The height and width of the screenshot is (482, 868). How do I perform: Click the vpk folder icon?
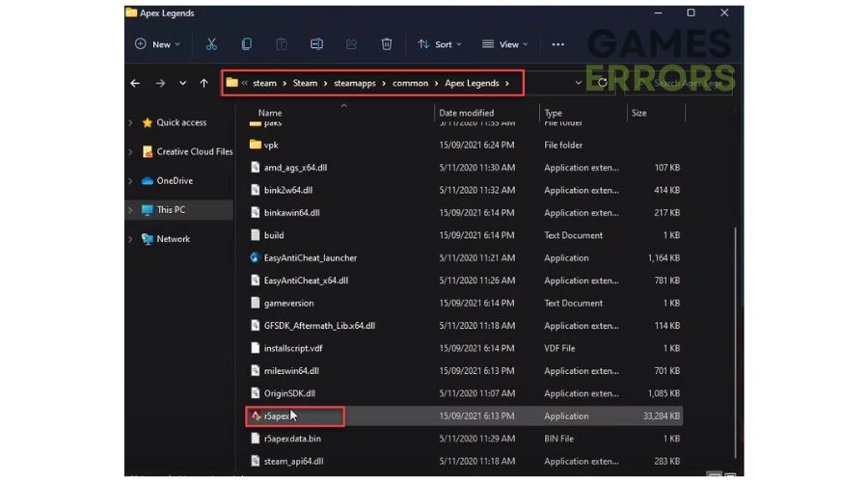click(x=255, y=145)
